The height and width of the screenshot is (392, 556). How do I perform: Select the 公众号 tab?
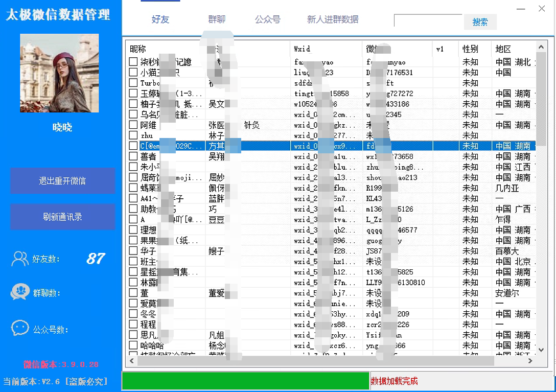click(x=268, y=18)
